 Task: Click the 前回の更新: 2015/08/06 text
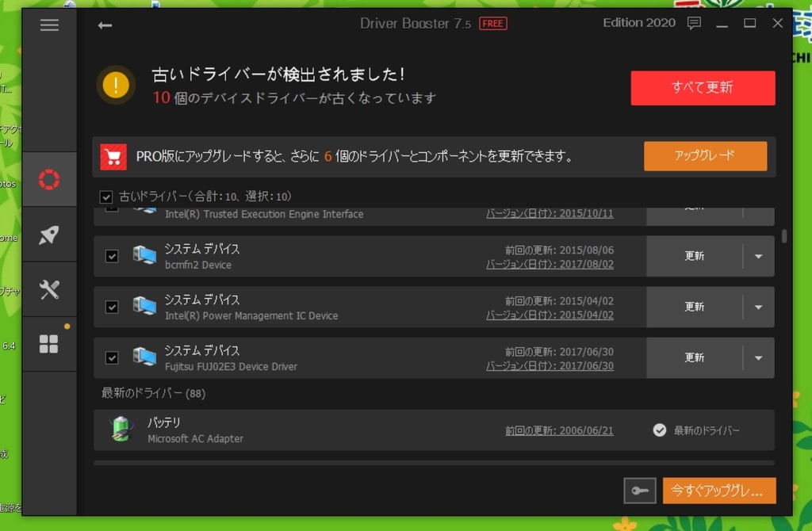(559, 250)
